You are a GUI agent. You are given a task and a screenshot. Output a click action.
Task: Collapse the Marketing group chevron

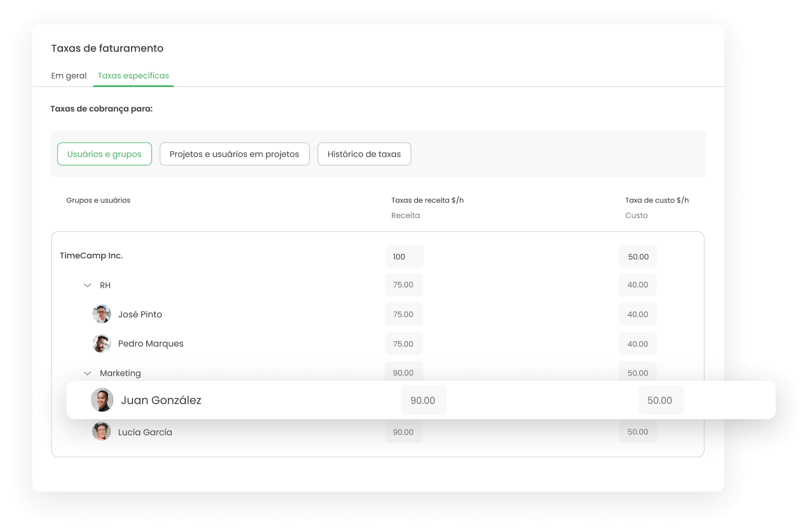click(87, 373)
